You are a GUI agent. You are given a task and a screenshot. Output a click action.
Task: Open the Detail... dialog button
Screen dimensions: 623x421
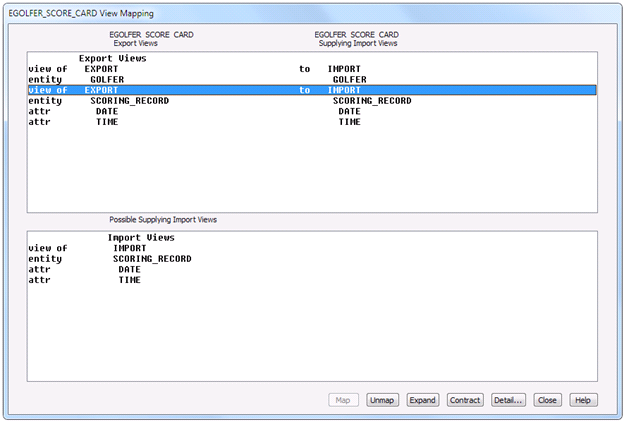coord(508,400)
